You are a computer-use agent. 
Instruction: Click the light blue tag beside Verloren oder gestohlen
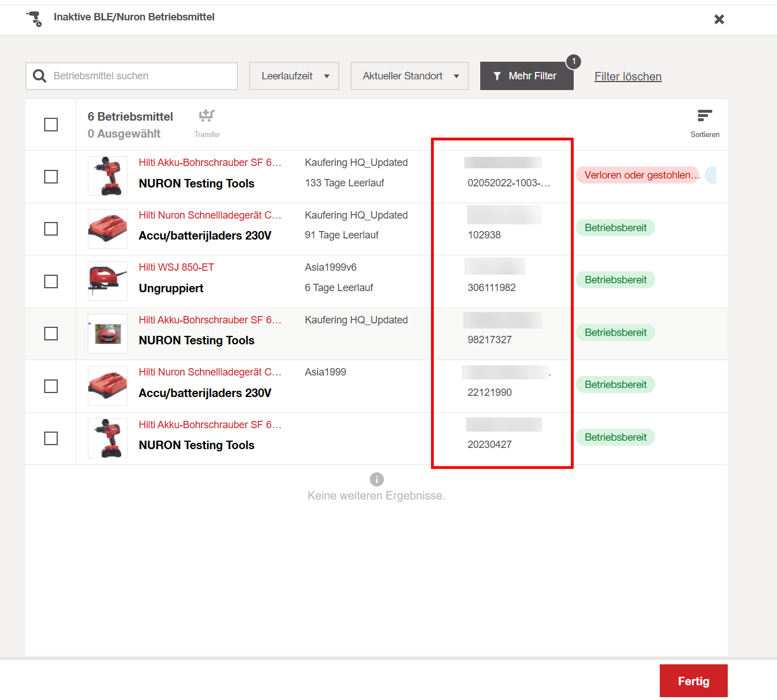click(711, 175)
